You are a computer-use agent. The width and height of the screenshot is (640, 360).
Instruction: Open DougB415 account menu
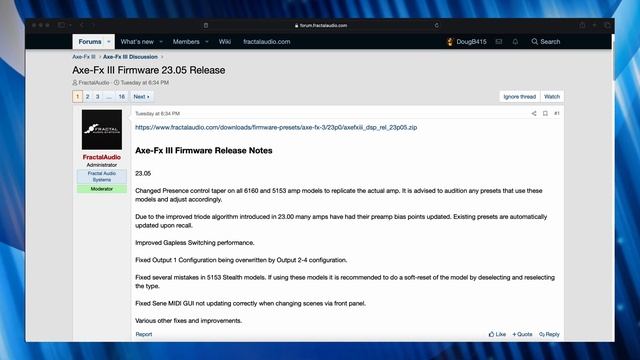point(467,42)
